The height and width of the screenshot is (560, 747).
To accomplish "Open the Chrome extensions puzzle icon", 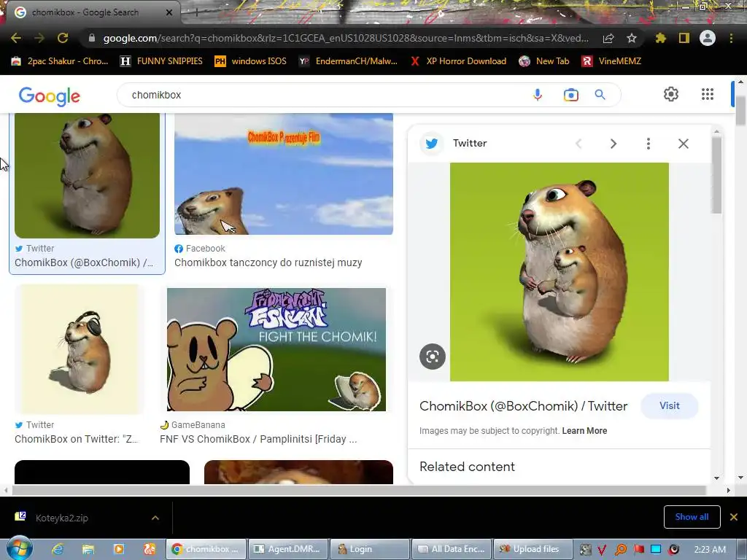I will click(x=661, y=38).
